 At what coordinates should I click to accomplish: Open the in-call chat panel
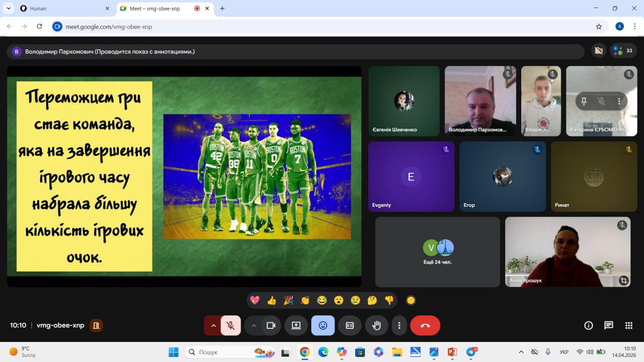pos(609,325)
